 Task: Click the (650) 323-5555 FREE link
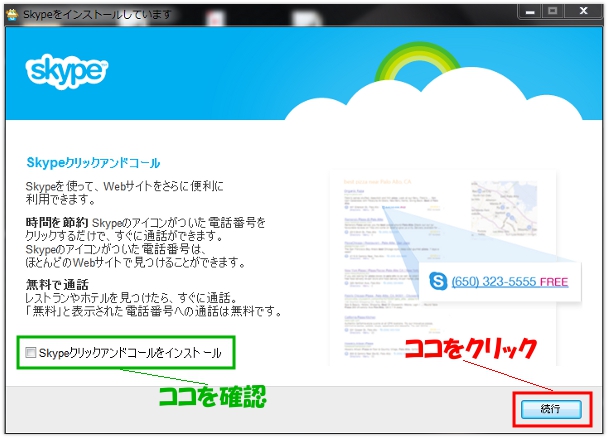[510, 281]
